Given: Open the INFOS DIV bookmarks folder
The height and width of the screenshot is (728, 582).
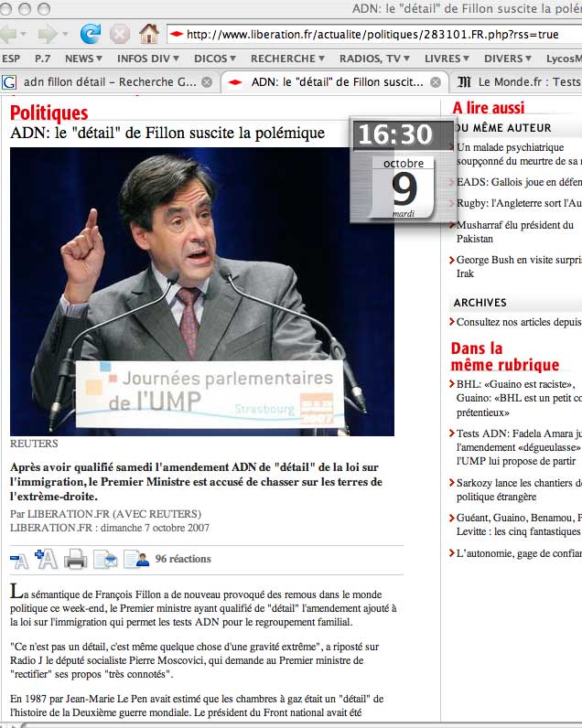Looking at the screenshot, I should coord(148,59).
